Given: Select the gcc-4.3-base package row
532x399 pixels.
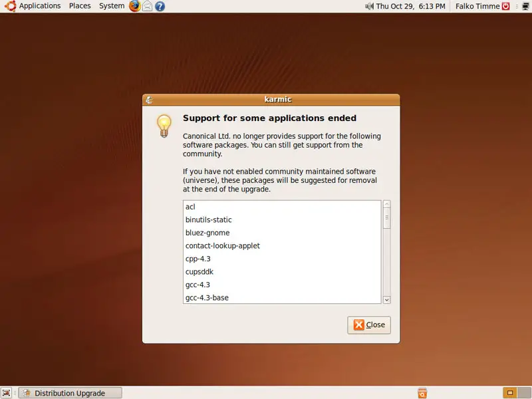Looking at the screenshot, I should (x=282, y=297).
